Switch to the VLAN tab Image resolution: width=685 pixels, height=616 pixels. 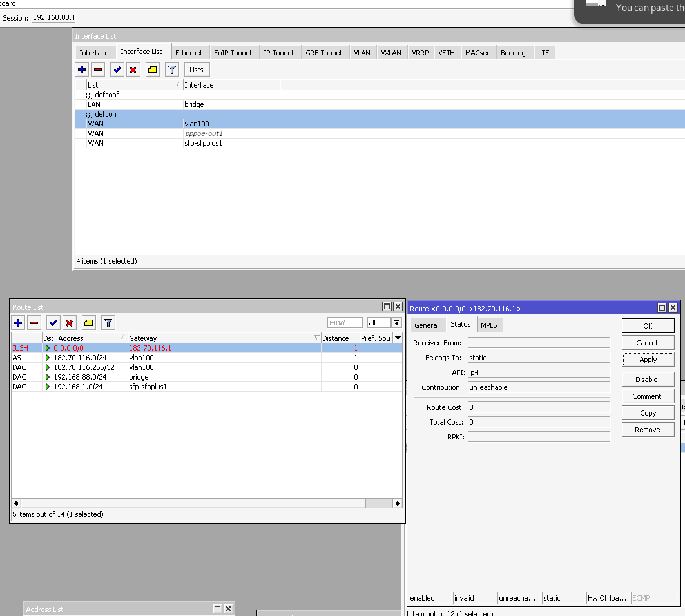(362, 53)
